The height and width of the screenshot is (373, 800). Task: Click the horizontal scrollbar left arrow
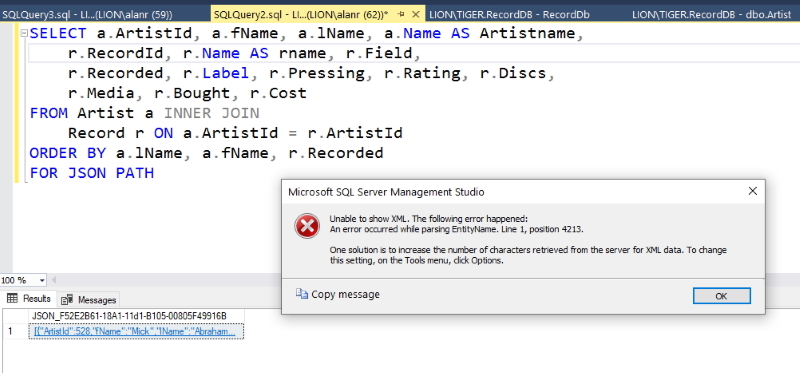pos(53,280)
